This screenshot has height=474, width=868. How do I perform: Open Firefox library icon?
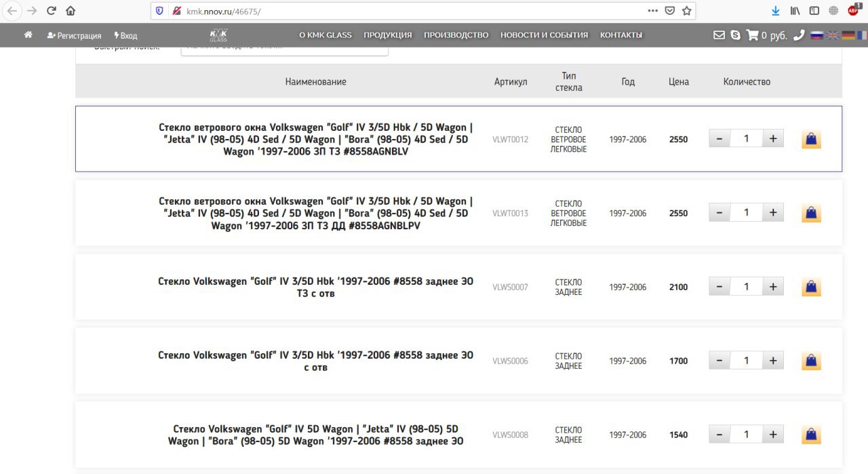point(795,11)
